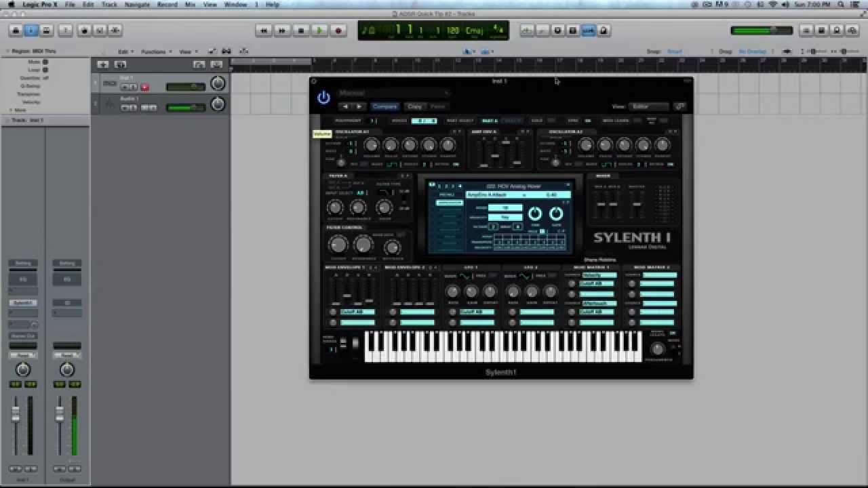Open the Apple menu

point(11,4)
